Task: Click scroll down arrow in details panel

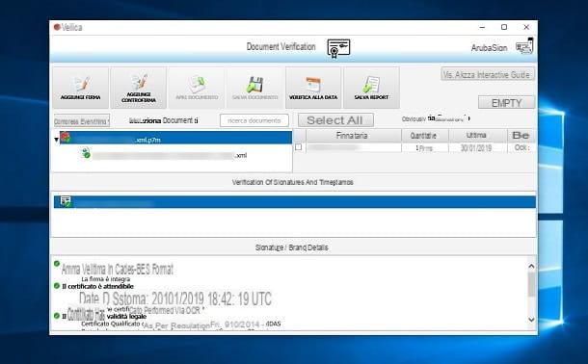Action: [531, 320]
